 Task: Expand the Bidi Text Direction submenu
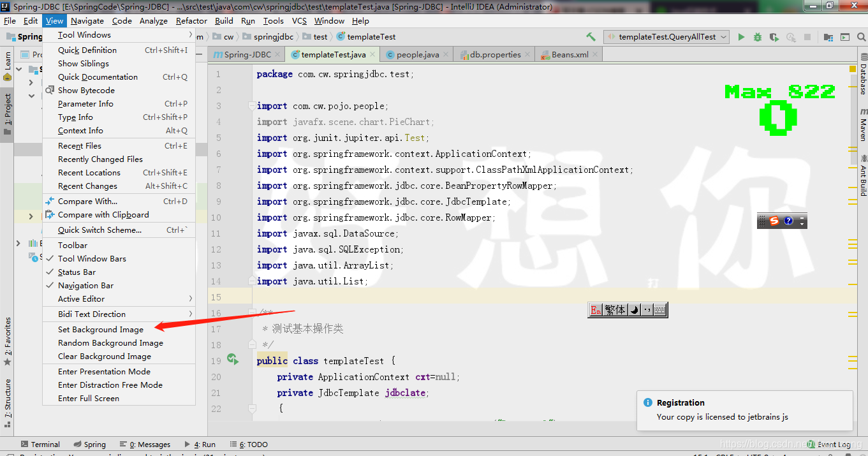pos(119,314)
